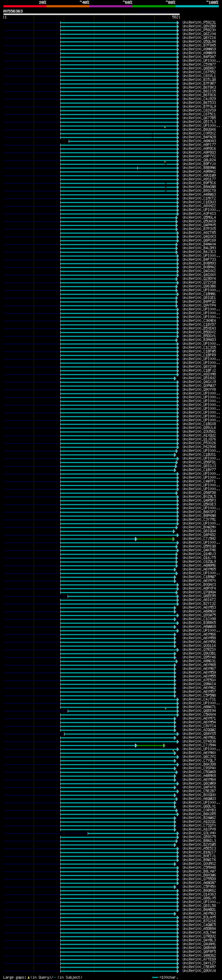Open hit UniRef100_Q4UAH1
Screen dimensions: 222x980
[199, 944]
